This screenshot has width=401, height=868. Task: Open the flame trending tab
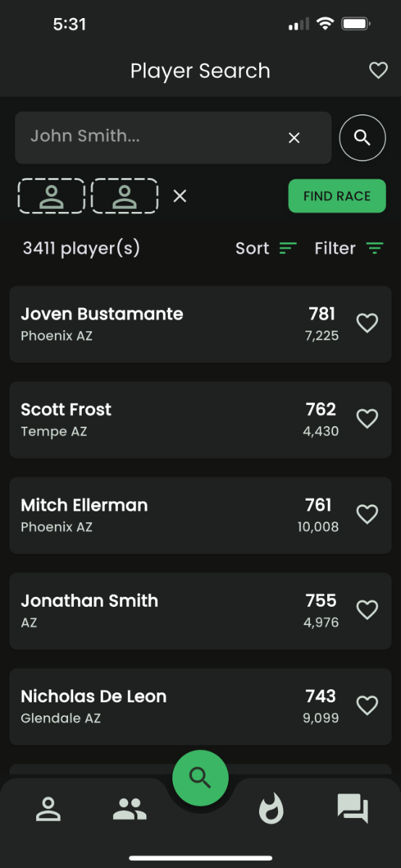tap(271, 809)
